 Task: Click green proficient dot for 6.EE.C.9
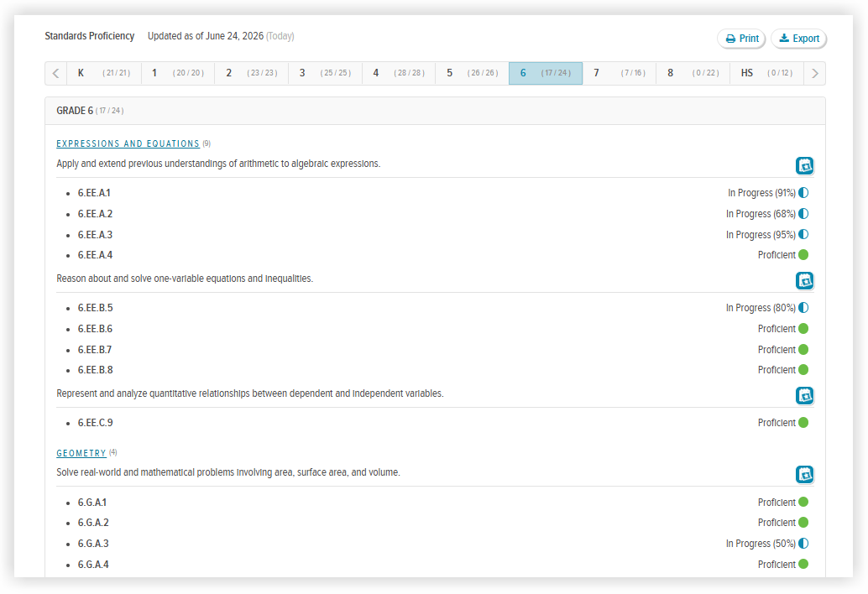point(804,423)
